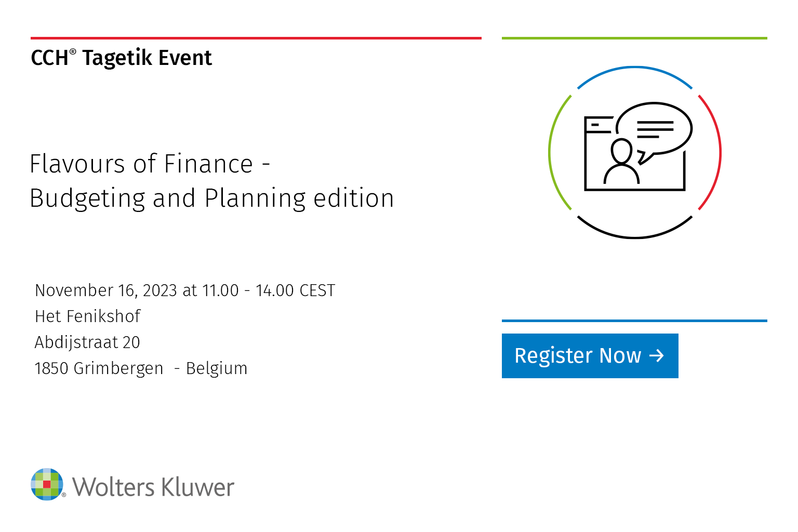Click the speech bubble icon in the circle

point(656,128)
